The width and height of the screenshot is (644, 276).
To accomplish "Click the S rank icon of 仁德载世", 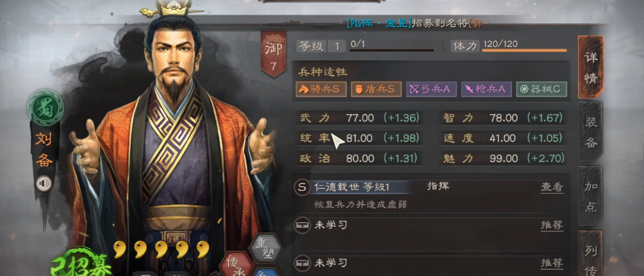I will pyautogui.click(x=302, y=188).
